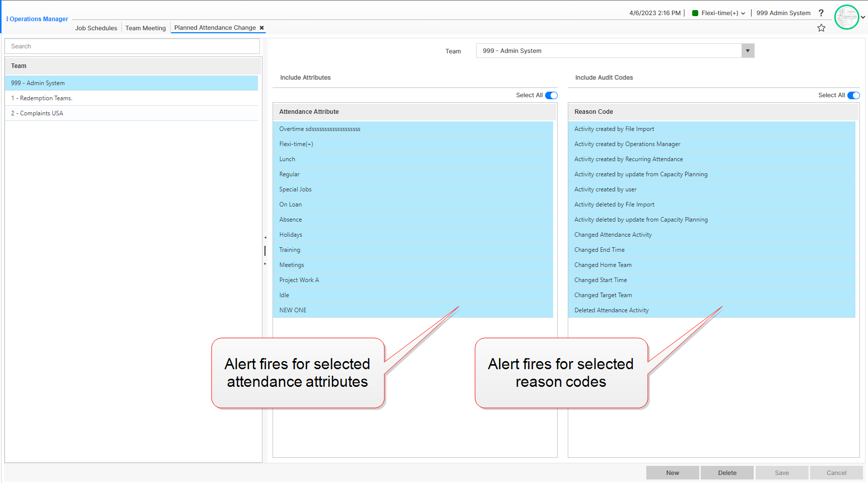The height and width of the screenshot is (483, 868).
Task: Click in the team Search field
Action: 132,46
